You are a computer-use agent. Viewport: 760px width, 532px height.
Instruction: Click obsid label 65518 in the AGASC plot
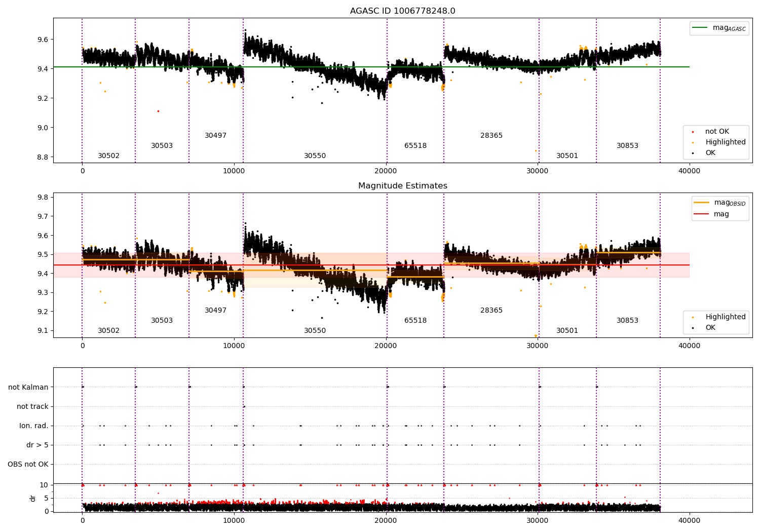(x=415, y=146)
